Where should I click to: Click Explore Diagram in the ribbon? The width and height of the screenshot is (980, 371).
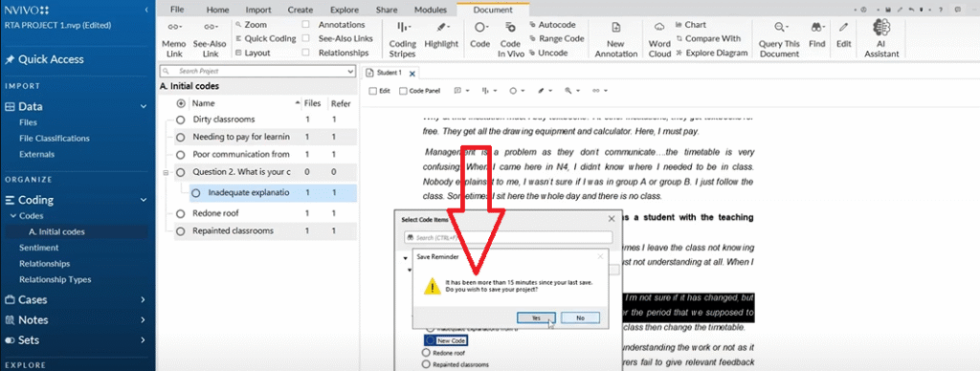click(712, 54)
